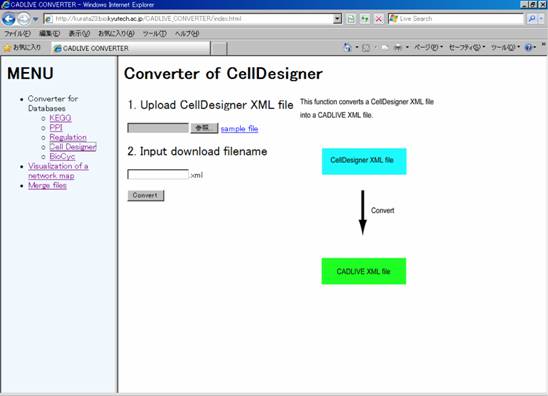Click the printer icon

[x=398, y=48]
